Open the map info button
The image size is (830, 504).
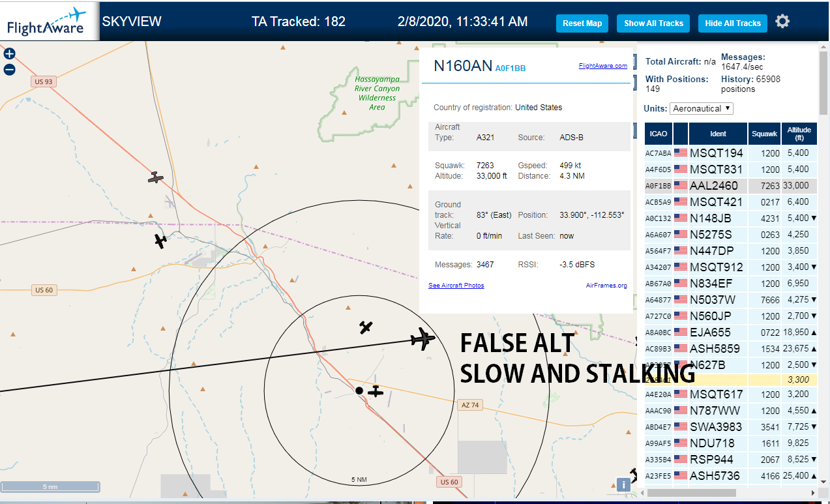coord(623,484)
